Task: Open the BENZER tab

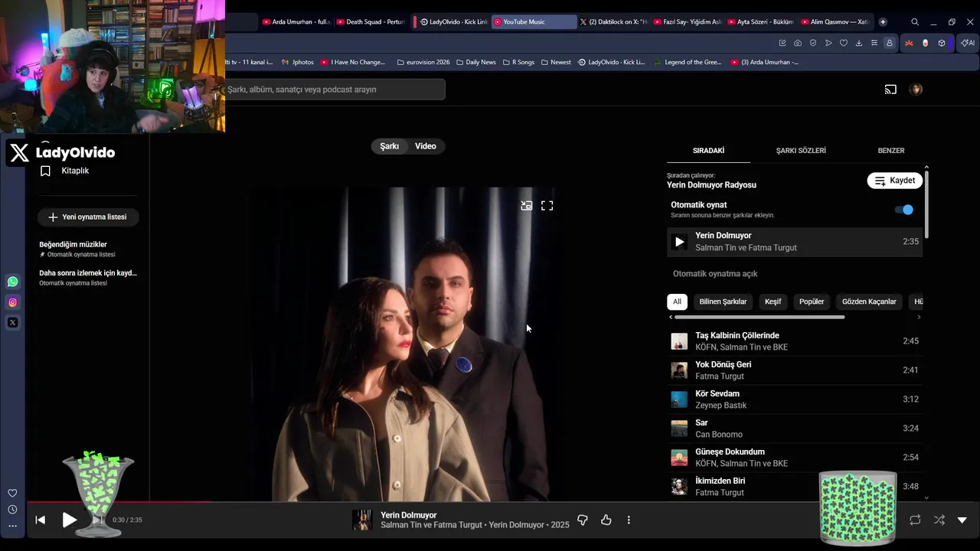Action: click(891, 151)
